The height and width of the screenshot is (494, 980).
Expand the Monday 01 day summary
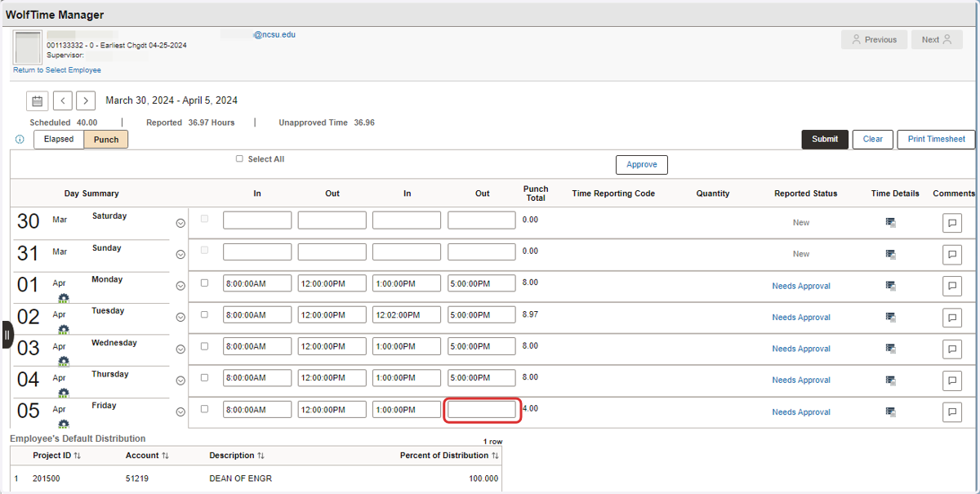pyautogui.click(x=180, y=286)
